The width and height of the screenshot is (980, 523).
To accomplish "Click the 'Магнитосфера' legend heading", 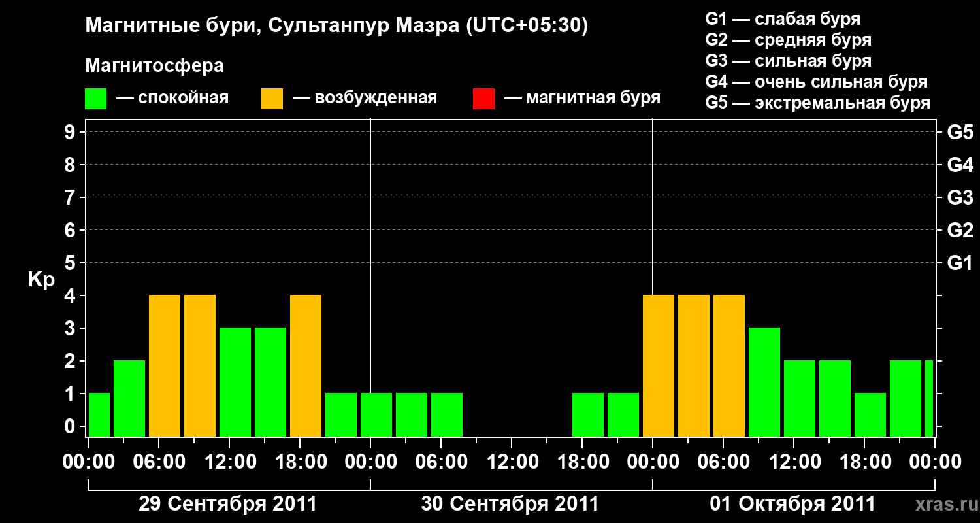I will tap(155, 66).
